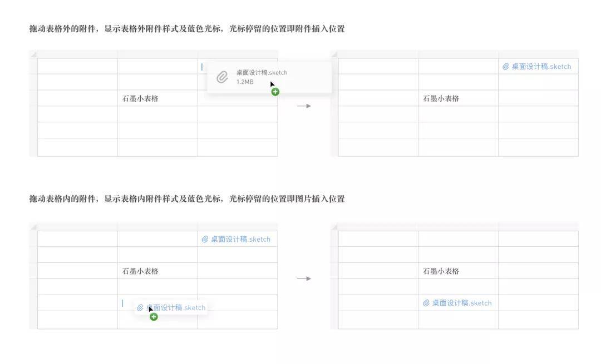601x364 pixels.
Task: Click corner select-all triangle, second example's result table
Action: coord(334,227)
